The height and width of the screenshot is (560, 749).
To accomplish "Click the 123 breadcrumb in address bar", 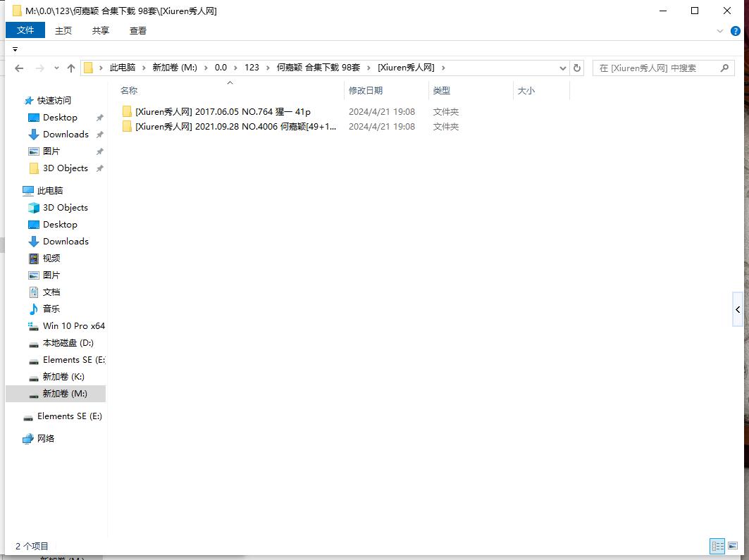I will (x=252, y=68).
